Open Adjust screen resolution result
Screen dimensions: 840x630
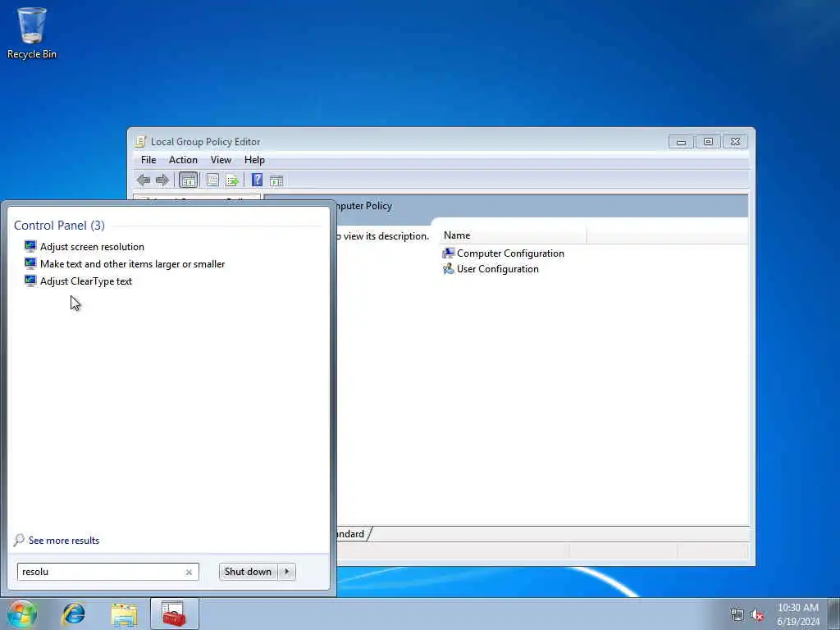92,247
